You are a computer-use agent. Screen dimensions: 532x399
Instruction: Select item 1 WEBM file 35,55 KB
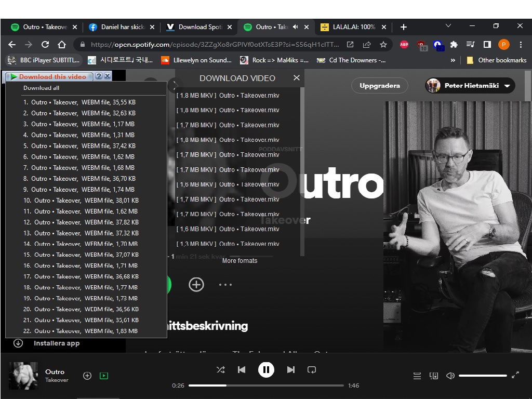pos(86,102)
